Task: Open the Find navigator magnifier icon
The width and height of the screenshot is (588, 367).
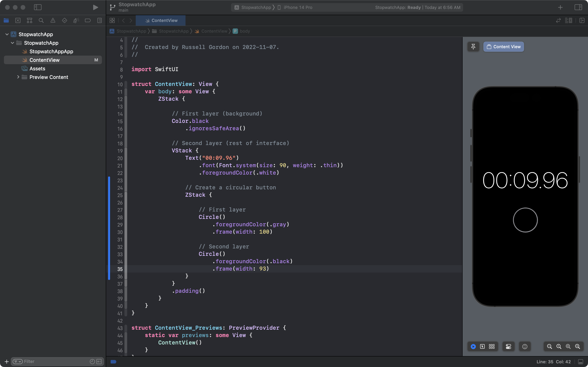Action: [41, 20]
